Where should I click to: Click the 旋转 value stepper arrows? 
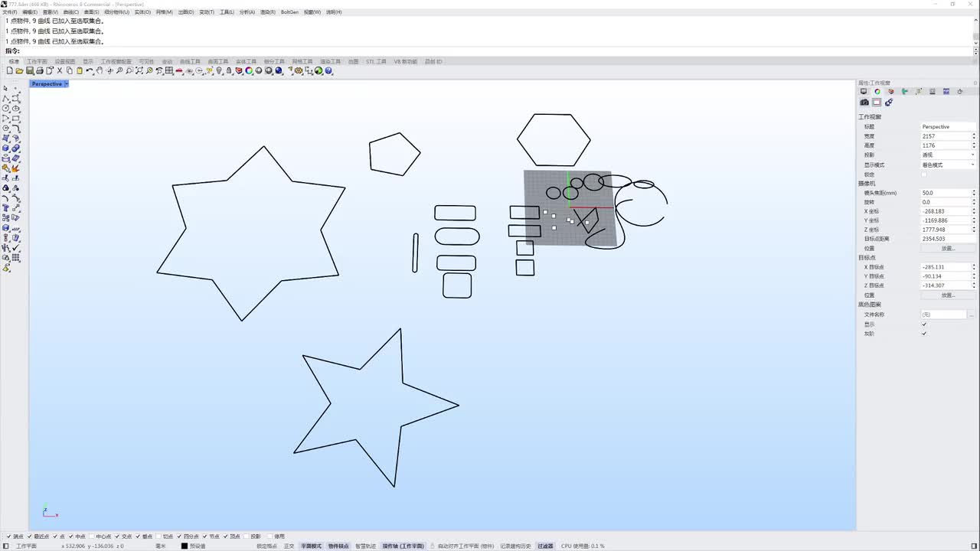tap(974, 202)
